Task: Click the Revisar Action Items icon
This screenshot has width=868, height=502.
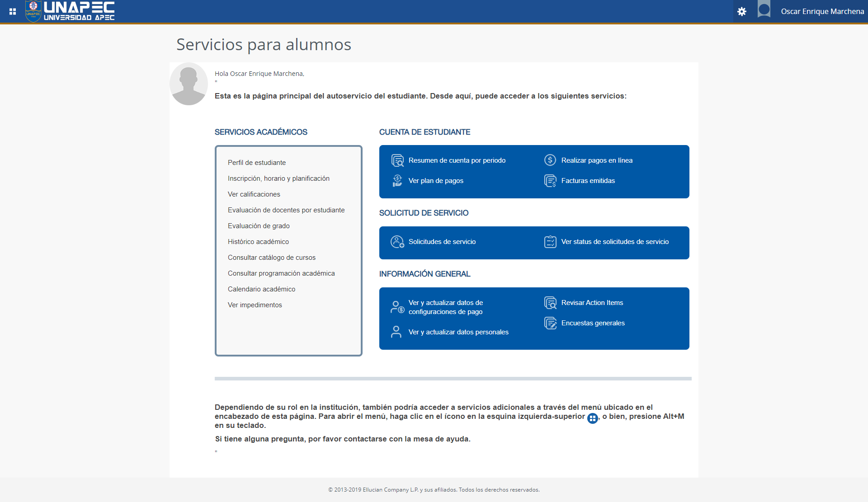Action: pos(550,303)
